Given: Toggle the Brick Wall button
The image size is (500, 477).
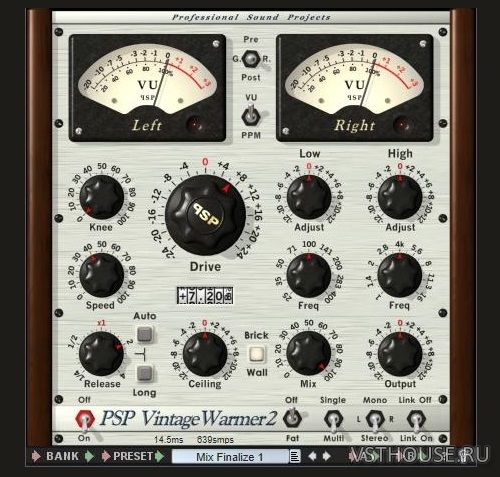Looking at the screenshot, I should pyautogui.click(x=257, y=354).
